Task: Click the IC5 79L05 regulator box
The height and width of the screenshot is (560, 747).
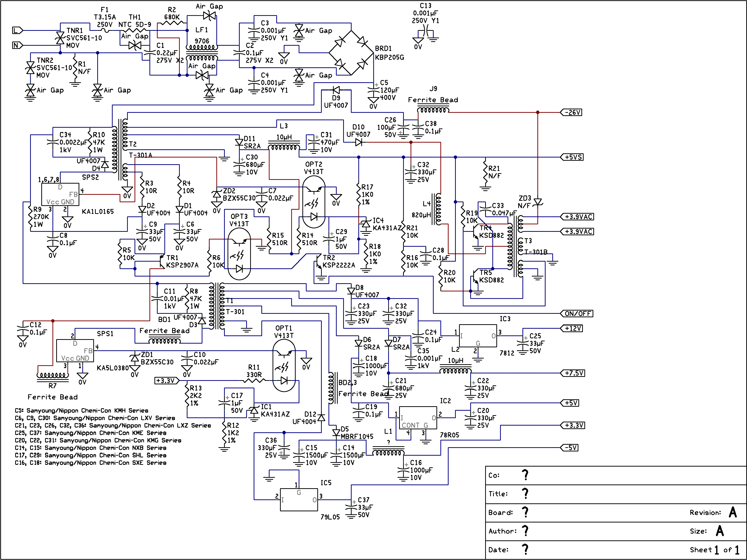Action: coord(299,500)
